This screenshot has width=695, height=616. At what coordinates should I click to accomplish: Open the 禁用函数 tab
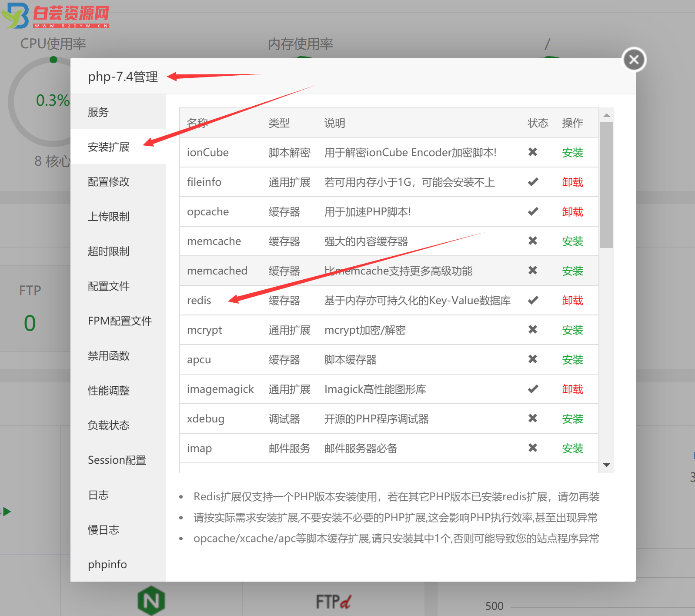118,356
